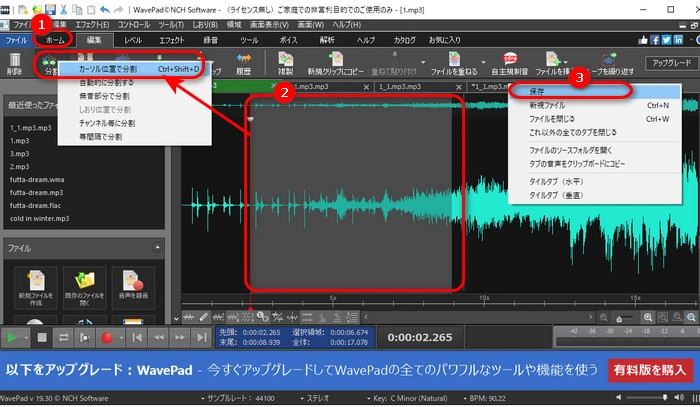Image resolution: width=700 pixels, height=407 pixels.
Task: Click the New File icon in title bar
Action: (x=23, y=9)
